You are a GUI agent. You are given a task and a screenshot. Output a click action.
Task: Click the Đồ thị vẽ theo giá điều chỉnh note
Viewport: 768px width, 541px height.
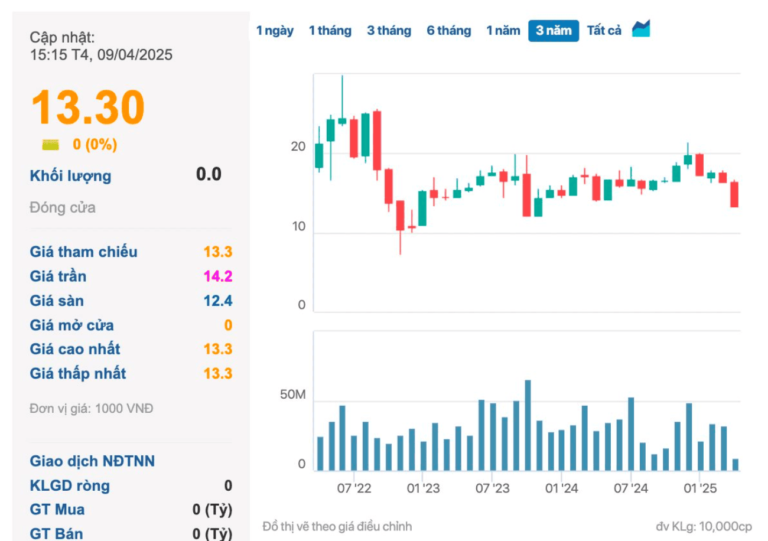[x=337, y=526]
